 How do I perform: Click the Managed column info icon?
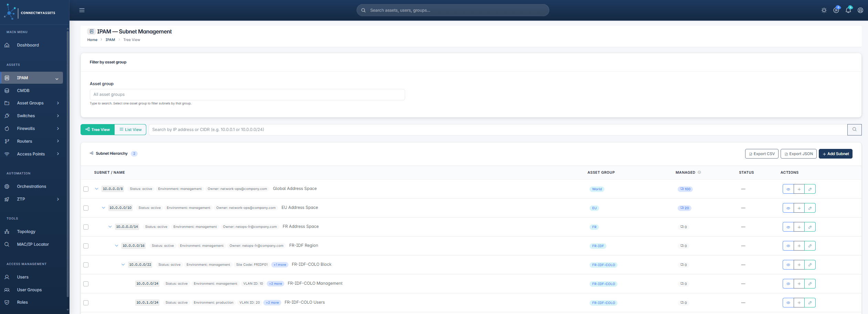[699, 172]
